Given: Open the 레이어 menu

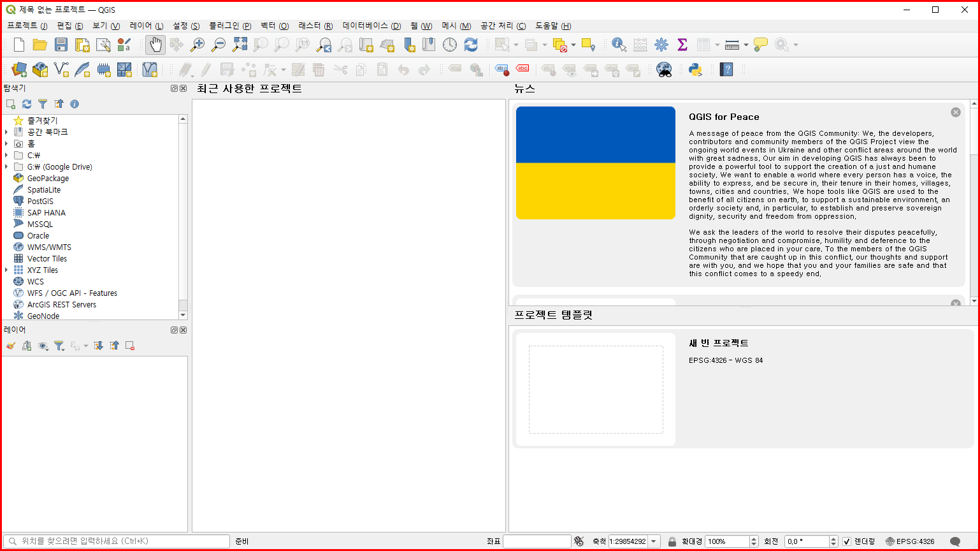Looking at the screenshot, I should click(x=146, y=26).
